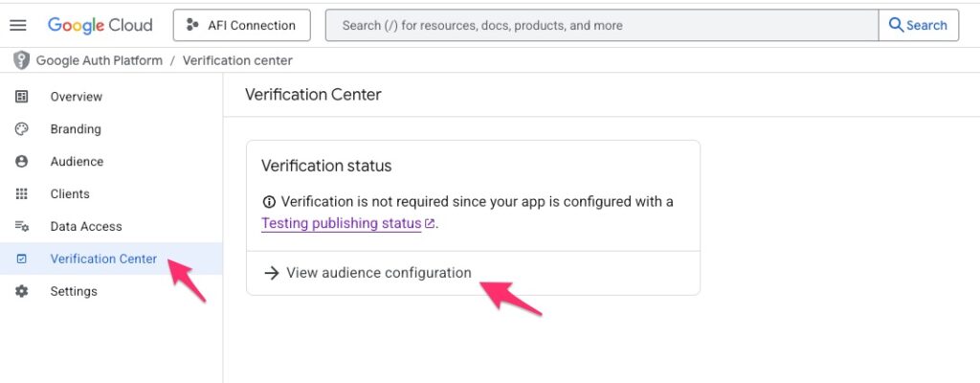The image size is (980, 383).
Task: Click the Google Cloud logo
Action: [x=100, y=25]
